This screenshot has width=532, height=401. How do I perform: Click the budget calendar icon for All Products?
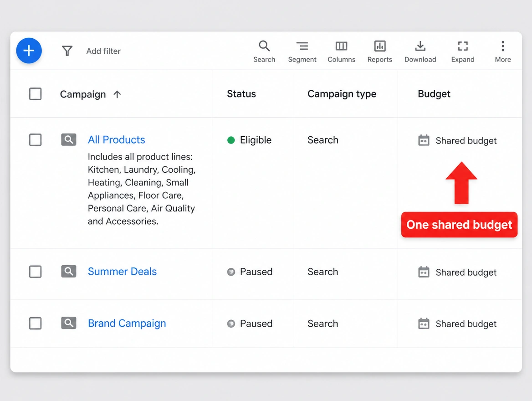(x=424, y=140)
